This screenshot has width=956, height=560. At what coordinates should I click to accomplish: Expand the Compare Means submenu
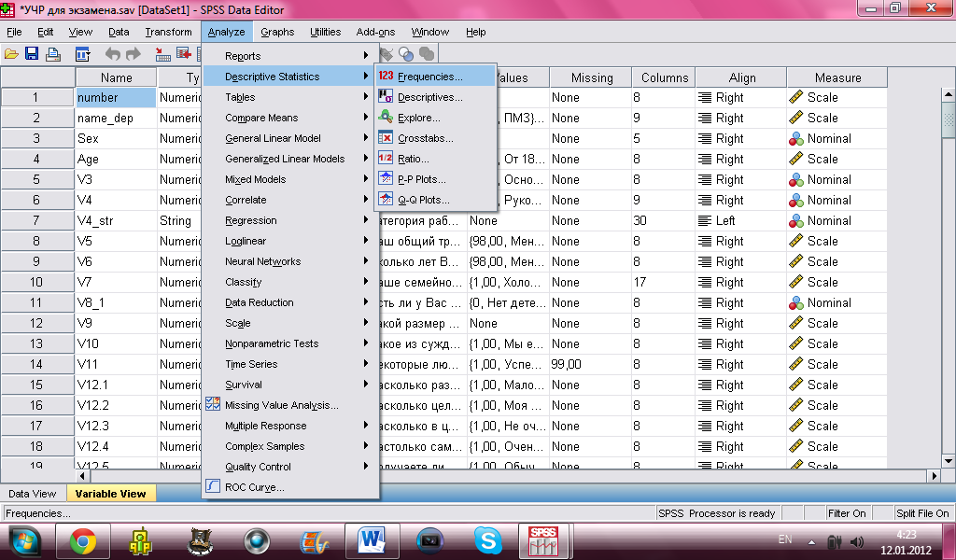(290, 118)
